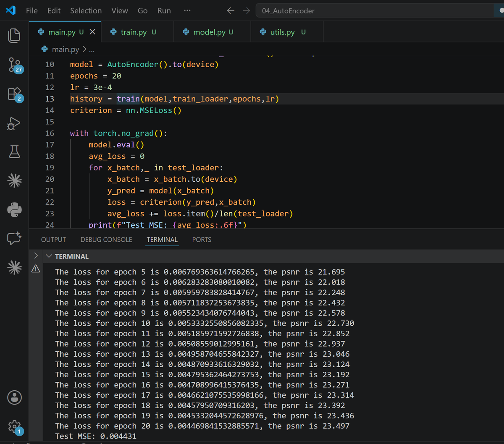
Task: Select the TERMINAL panel tab
Action: pos(162,240)
